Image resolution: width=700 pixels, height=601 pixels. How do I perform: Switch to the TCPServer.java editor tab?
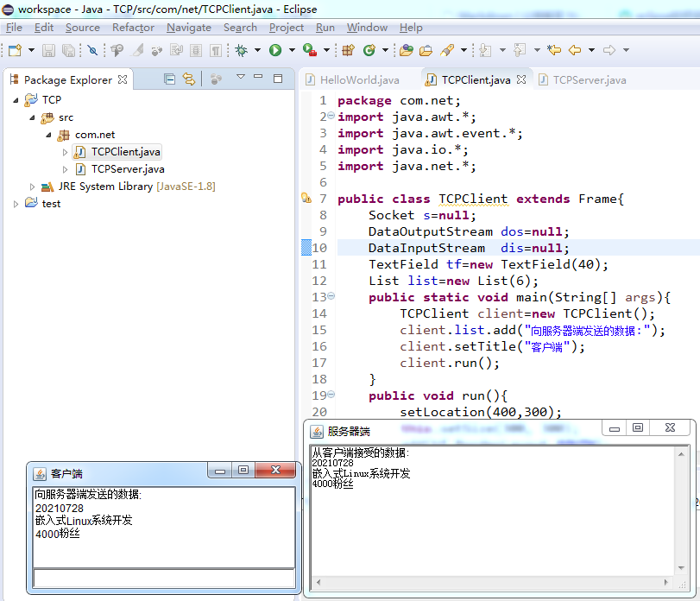[589, 79]
